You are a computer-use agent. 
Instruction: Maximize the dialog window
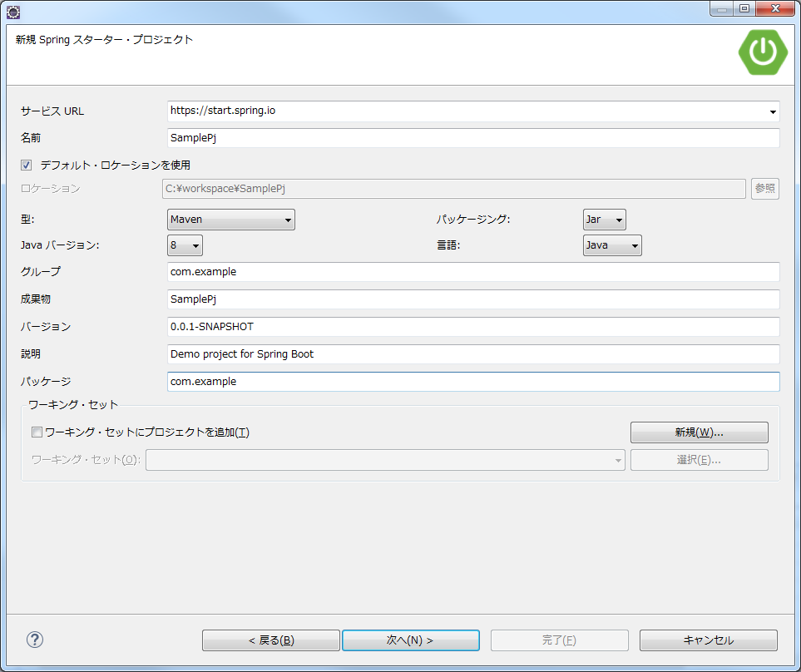(744, 8)
